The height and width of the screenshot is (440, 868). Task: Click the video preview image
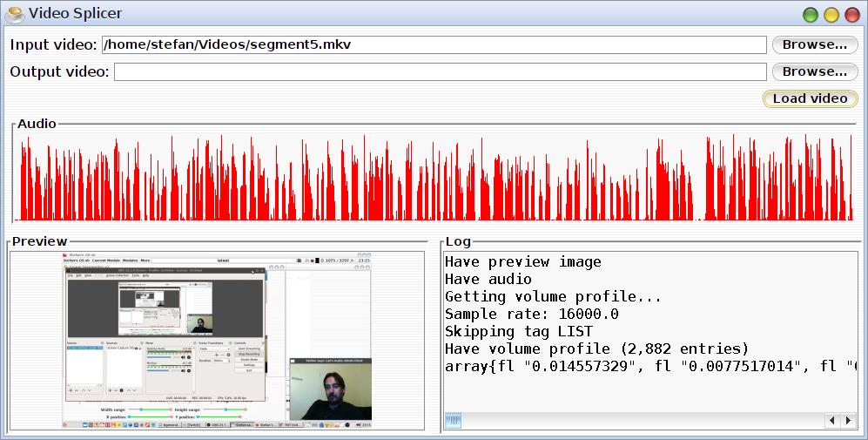tap(218, 341)
